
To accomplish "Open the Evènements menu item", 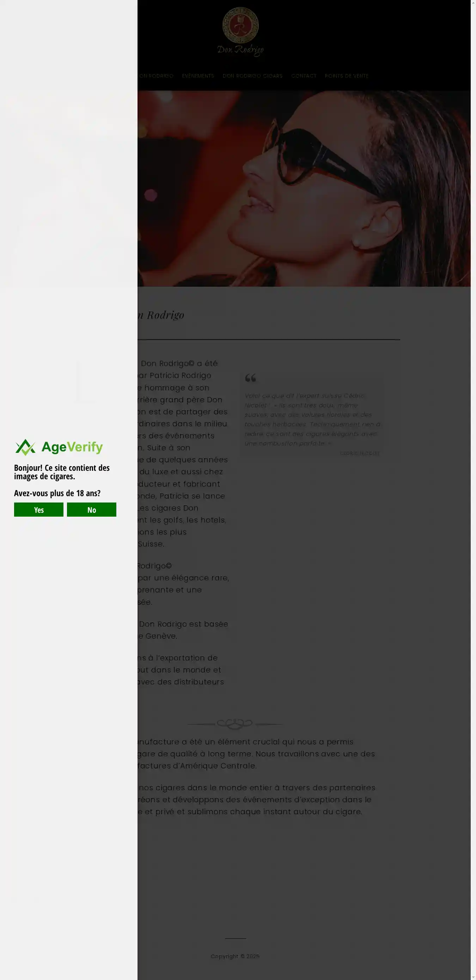I will (x=198, y=76).
